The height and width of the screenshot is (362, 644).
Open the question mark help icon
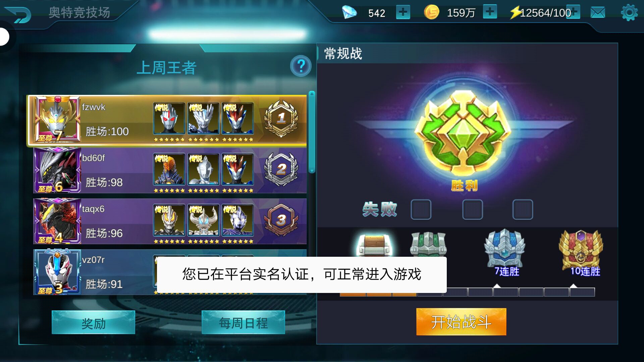tap(301, 66)
